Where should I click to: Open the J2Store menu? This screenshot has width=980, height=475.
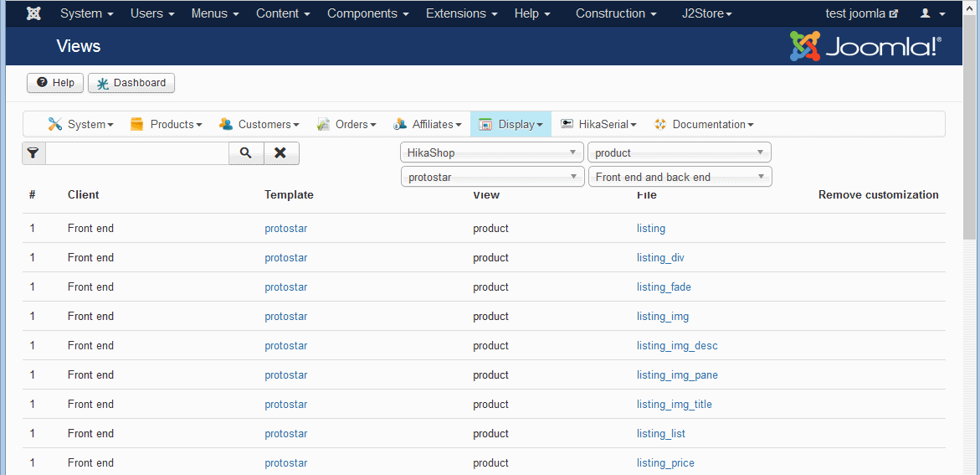pyautogui.click(x=707, y=13)
